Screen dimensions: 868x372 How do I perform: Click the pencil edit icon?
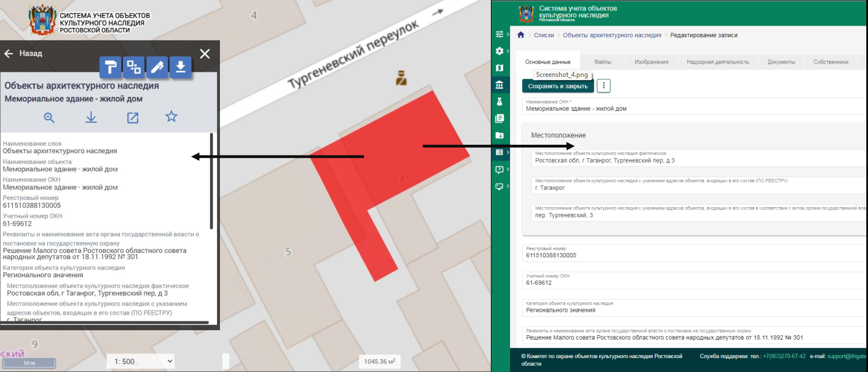point(157,67)
